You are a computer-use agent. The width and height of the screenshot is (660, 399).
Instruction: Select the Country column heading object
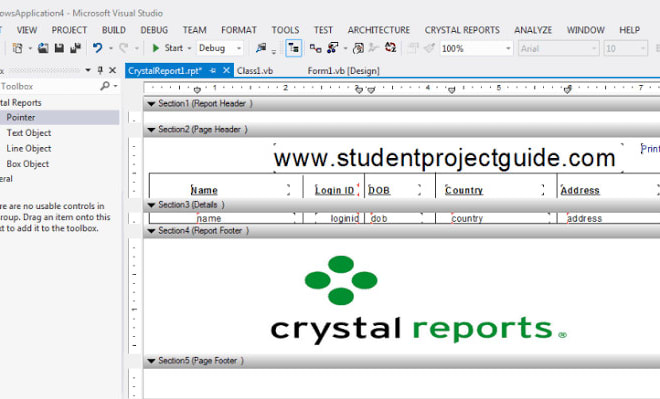point(495,190)
